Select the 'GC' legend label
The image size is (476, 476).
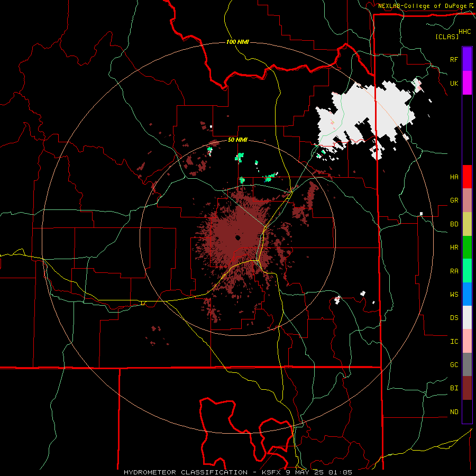(x=454, y=365)
